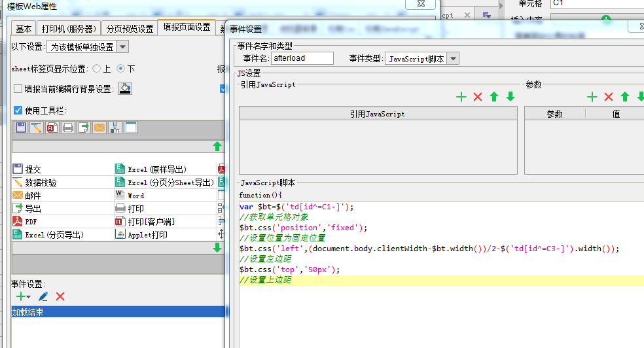Select the 加载结束 event row
Viewport: 644px width, 348px height.
[x=118, y=312]
